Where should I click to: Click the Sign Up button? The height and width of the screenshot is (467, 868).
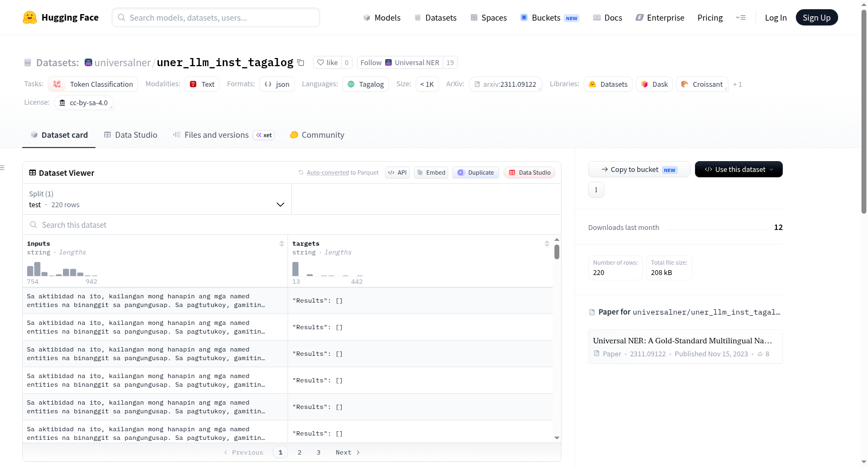tap(816, 17)
